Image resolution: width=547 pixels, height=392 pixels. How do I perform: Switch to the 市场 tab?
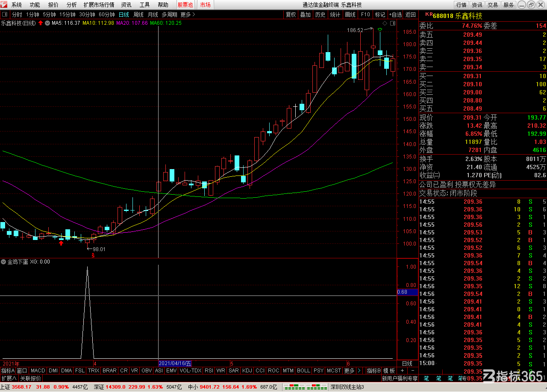pyautogui.click(x=205, y=5)
